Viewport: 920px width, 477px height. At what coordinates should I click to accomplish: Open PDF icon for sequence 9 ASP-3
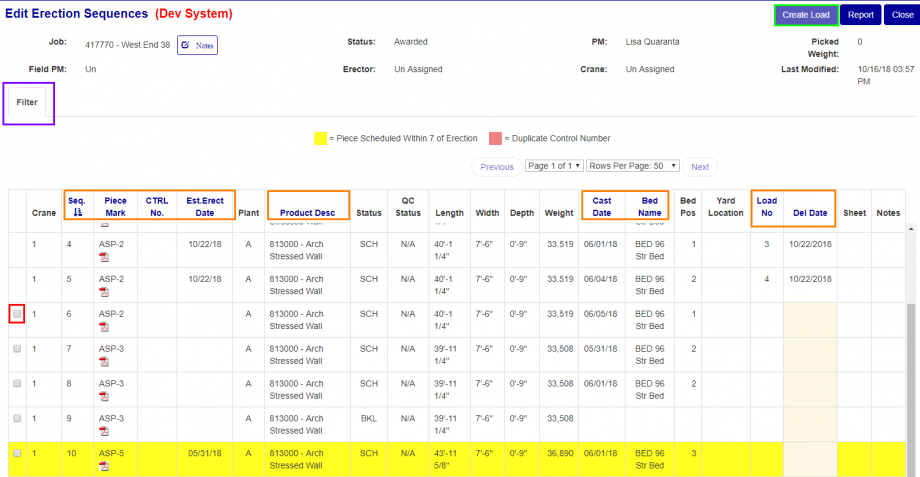point(104,431)
